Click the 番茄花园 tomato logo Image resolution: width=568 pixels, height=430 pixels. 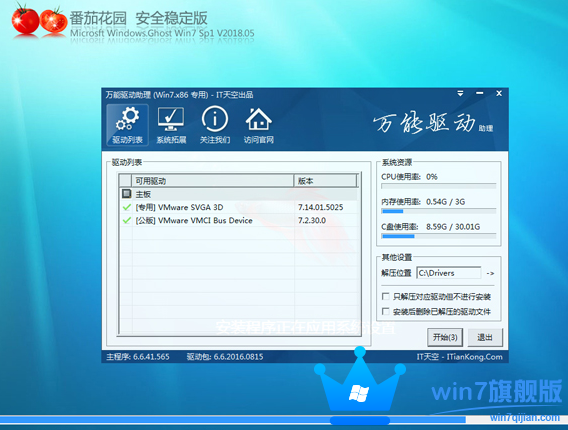click(x=39, y=21)
